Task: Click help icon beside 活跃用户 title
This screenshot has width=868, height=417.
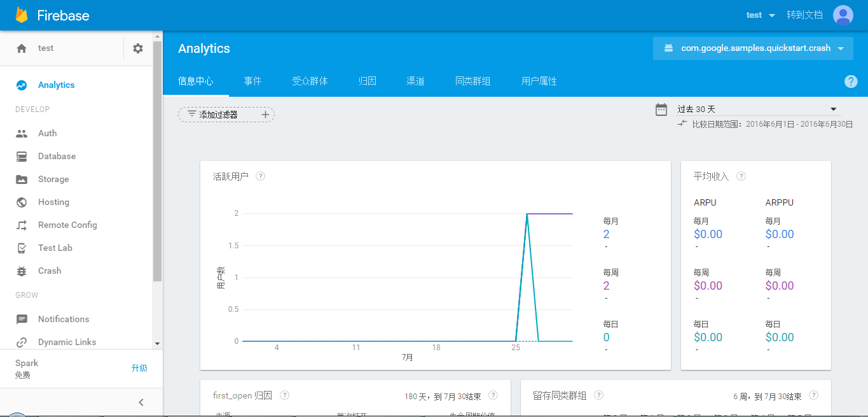Action: click(260, 176)
